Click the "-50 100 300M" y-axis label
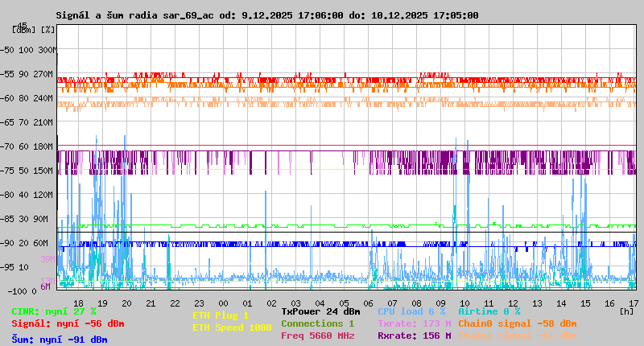The width and height of the screenshot is (644, 346). (x=28, y=50)
